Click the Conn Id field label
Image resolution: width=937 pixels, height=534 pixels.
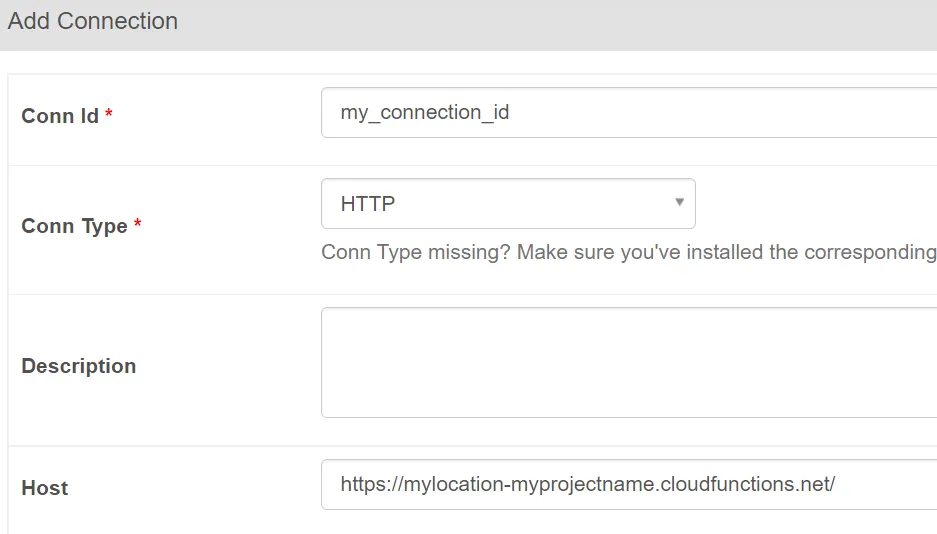pos(60,116)
